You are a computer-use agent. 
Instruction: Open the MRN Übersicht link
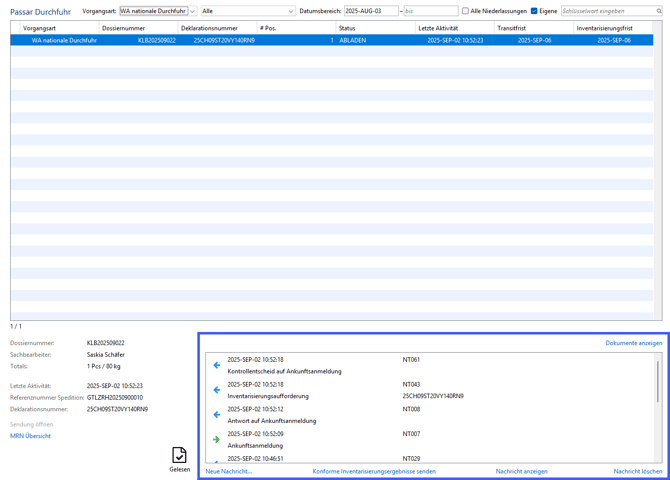(30, 436)
